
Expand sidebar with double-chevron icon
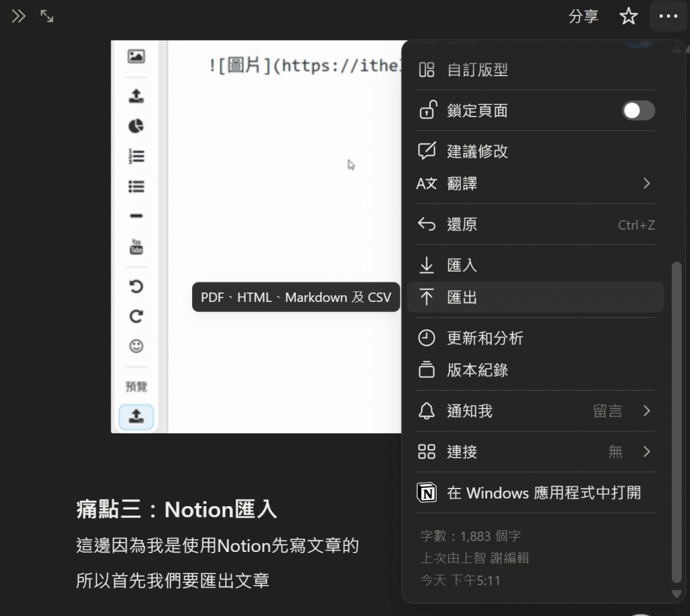[x=18, y=16]
